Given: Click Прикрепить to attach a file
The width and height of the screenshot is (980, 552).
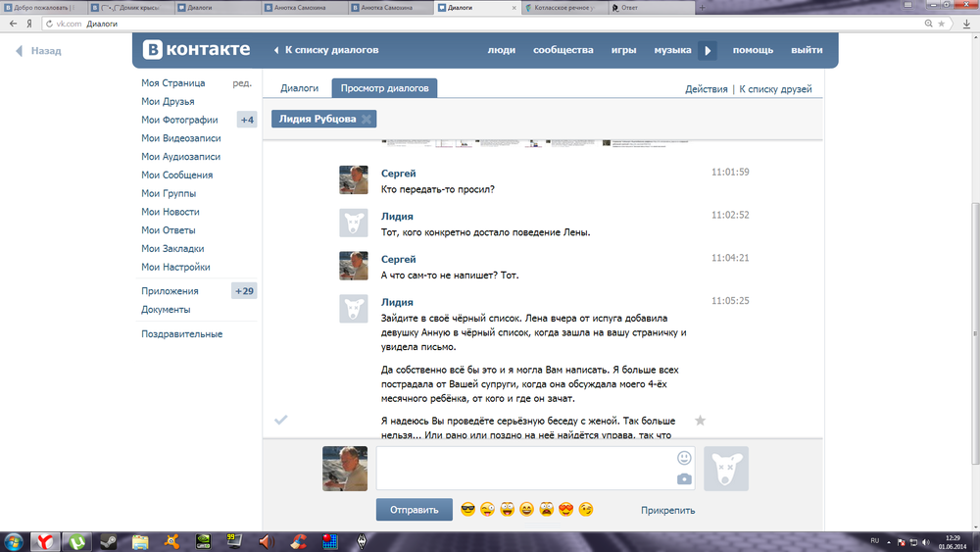Looking at the screenshot, I should pyautogui.click(x=667, y=510).
